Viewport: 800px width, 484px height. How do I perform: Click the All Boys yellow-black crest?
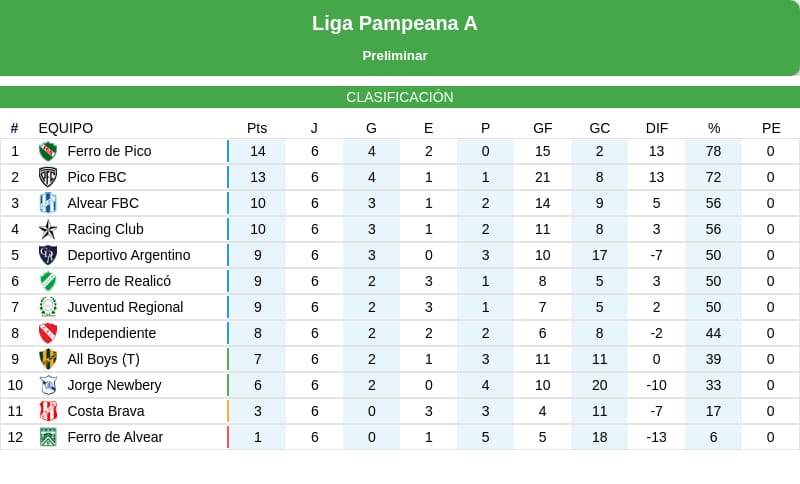(x=48, y=359)
